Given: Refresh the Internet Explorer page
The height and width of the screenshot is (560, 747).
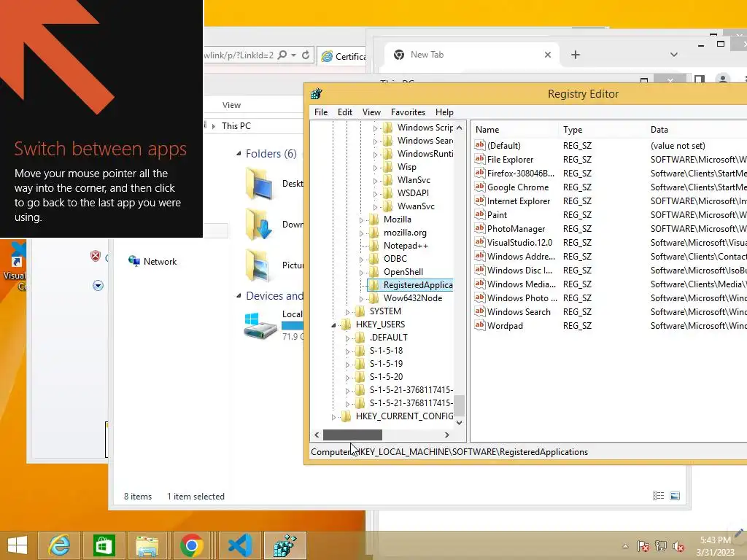Looking at the screenshot, I should tap(306, 55).
